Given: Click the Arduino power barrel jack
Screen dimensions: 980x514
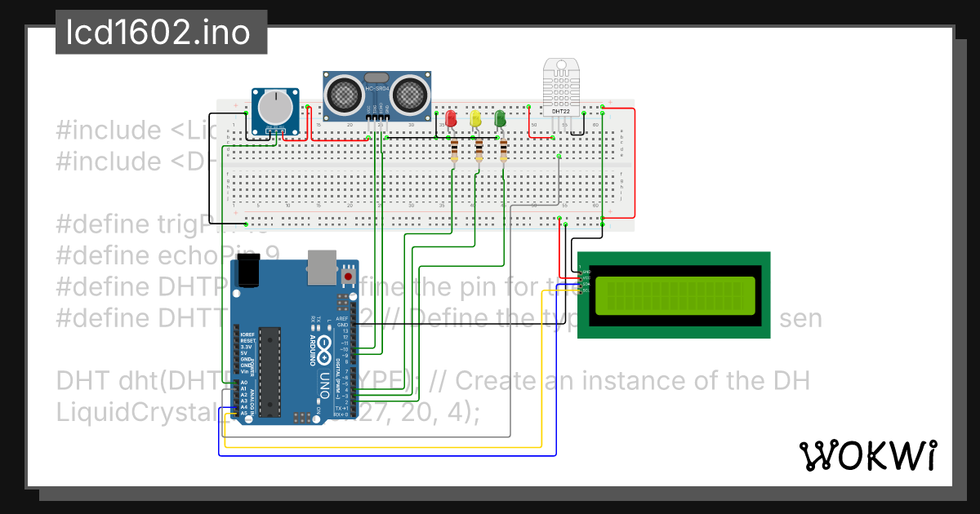Looking at the screenshot, I should (248, 271).
